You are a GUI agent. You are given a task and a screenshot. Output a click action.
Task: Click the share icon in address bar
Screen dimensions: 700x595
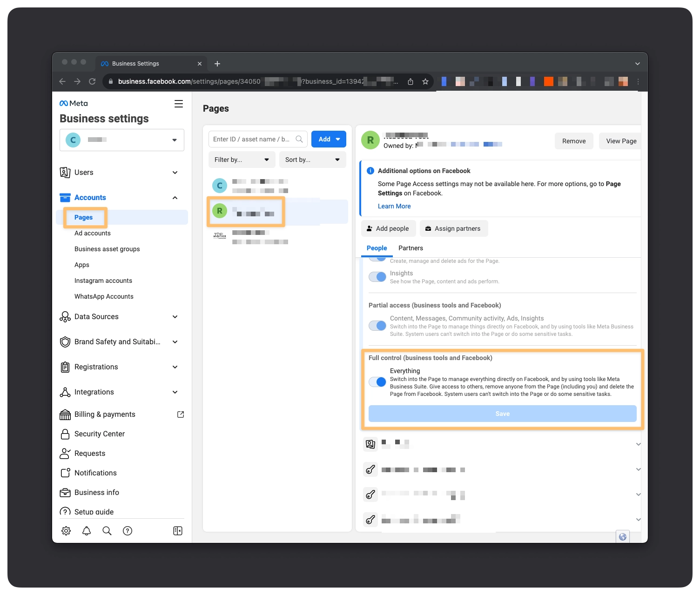[411, 81]
